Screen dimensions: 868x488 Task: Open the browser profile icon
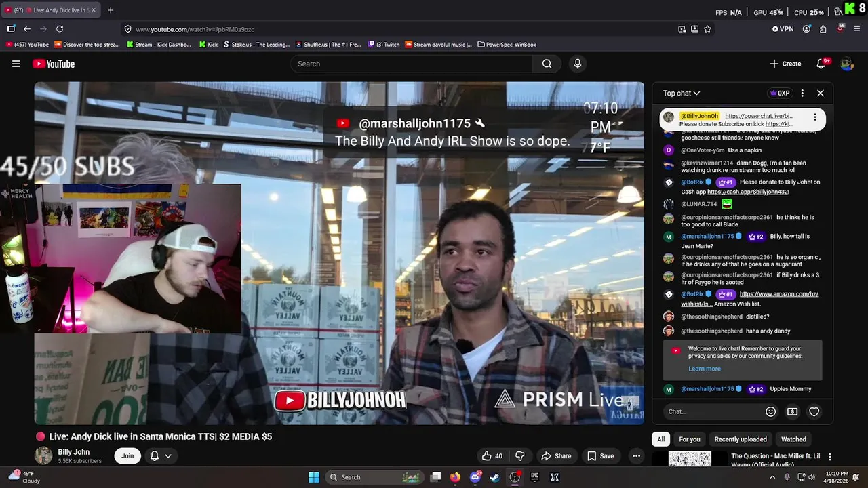click(x=806, y=29)
